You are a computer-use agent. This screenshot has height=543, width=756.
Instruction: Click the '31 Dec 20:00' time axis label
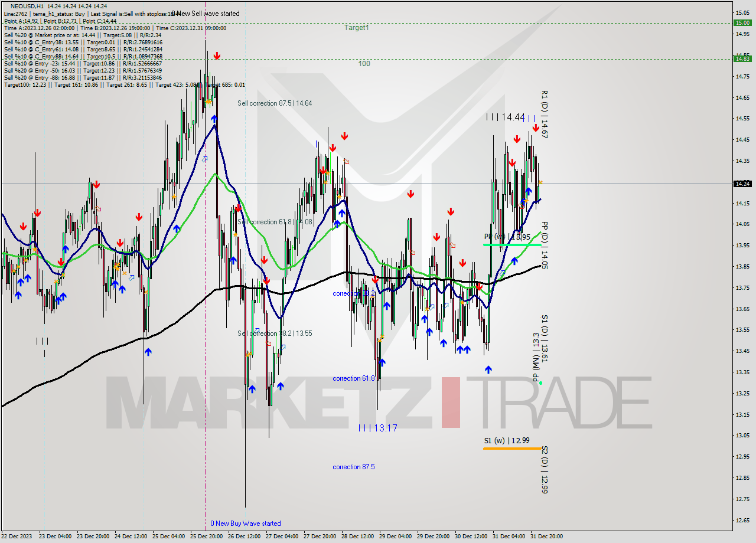(x=546, y=537)
